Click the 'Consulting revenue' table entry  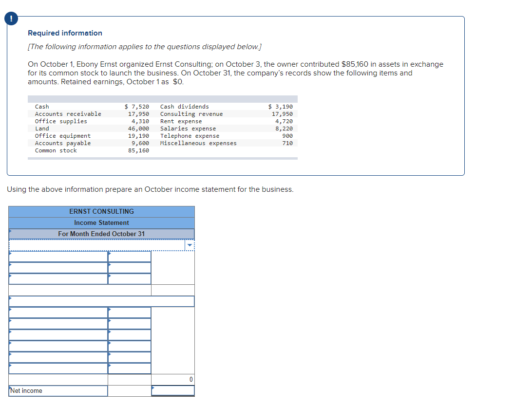pos(191,114)
